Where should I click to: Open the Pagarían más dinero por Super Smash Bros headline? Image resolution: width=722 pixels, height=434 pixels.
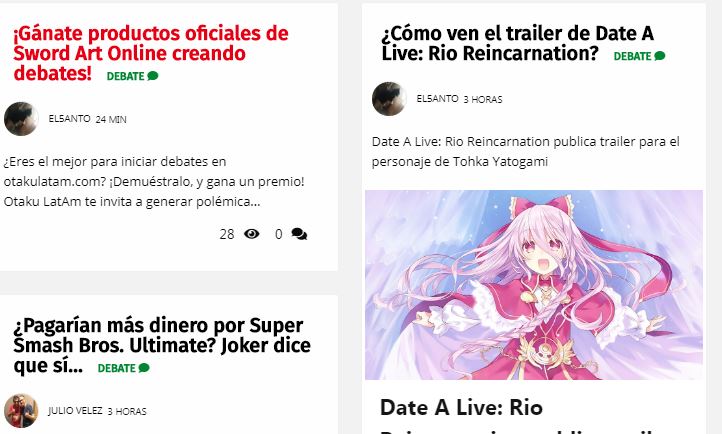162,345
